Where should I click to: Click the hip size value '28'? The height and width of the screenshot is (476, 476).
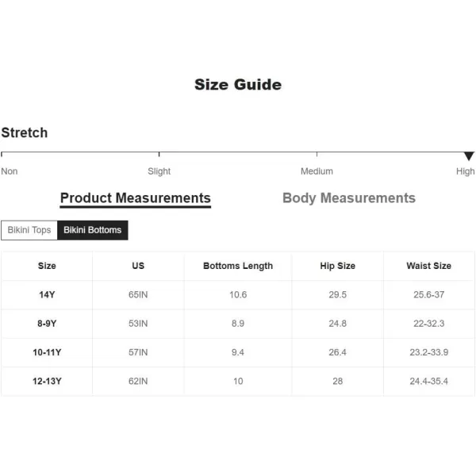tap(338, 381)
